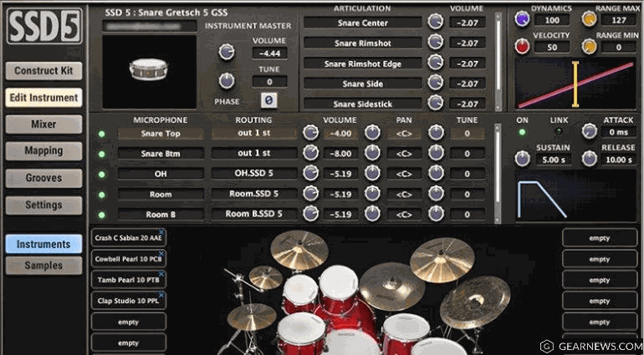Toggle the Phase invert button

(x=268, y=100)
